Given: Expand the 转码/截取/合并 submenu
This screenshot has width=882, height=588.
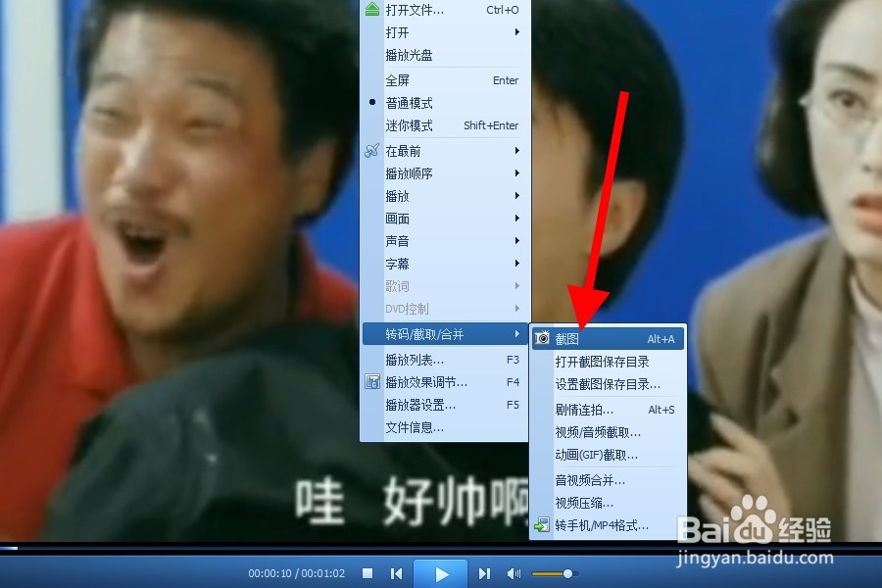Looking at the screenshot, I should (x=444, y=334).
